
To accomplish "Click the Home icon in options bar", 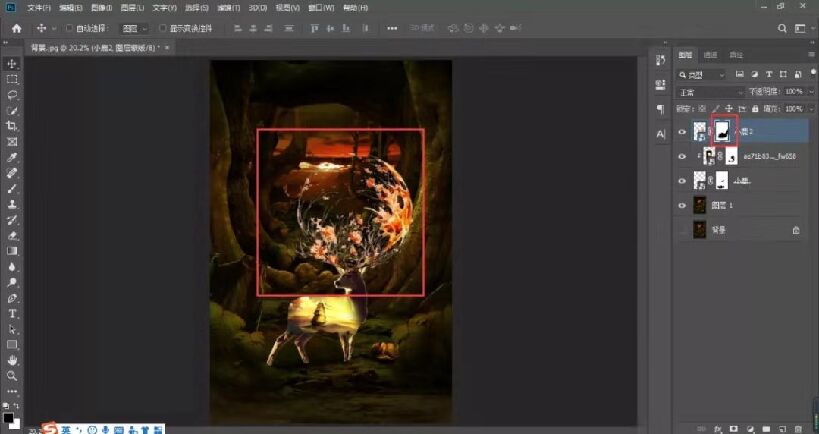I will click(17, 29).
